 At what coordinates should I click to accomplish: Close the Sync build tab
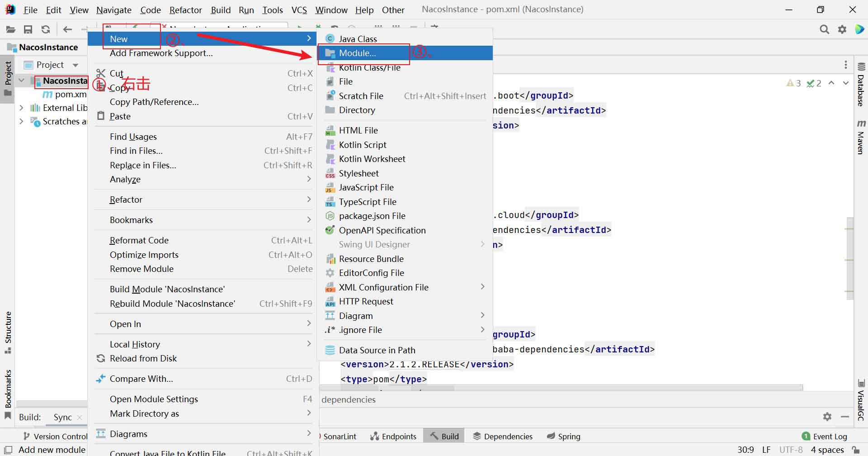(80, 417)
